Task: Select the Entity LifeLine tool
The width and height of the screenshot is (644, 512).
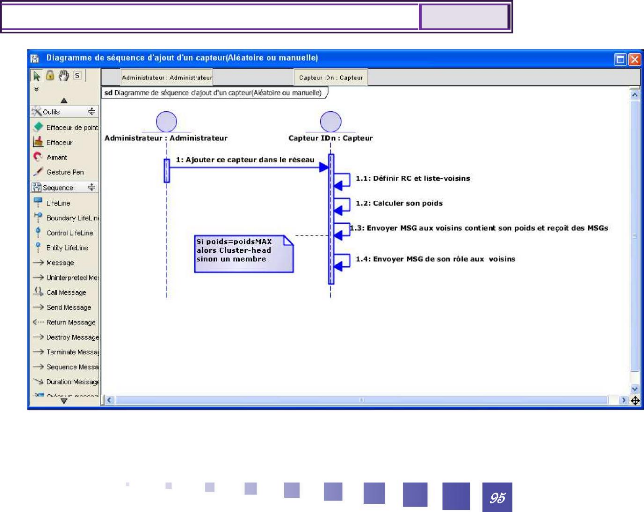Action: point(61,248)
